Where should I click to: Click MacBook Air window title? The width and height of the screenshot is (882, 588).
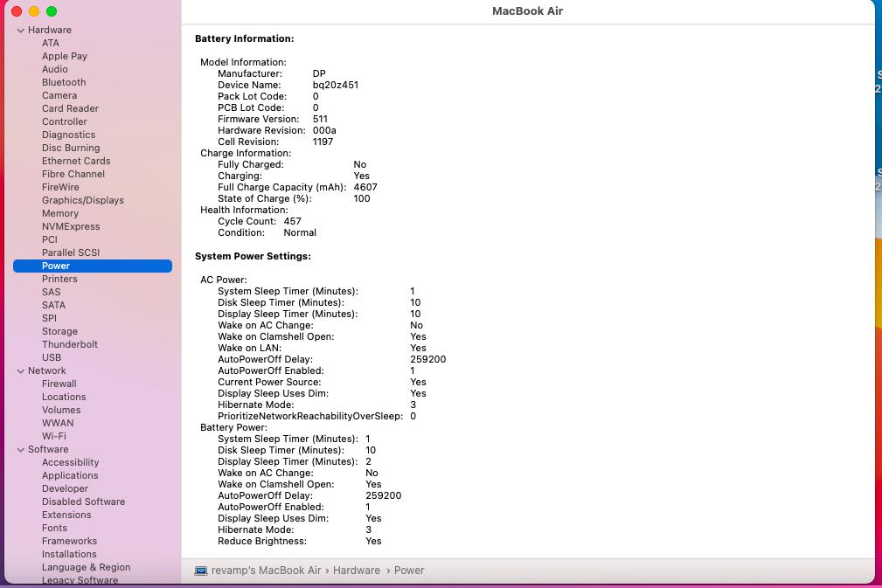[527, 11]
